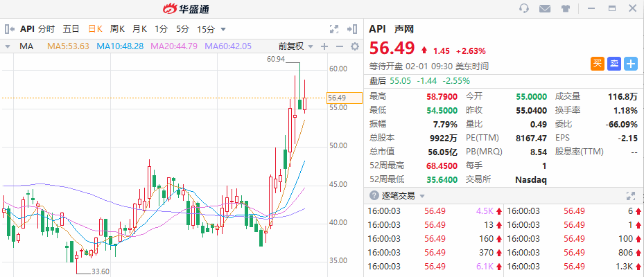
Task: Click PE(TTM) value 8167.47
Action: coord(532,138)
